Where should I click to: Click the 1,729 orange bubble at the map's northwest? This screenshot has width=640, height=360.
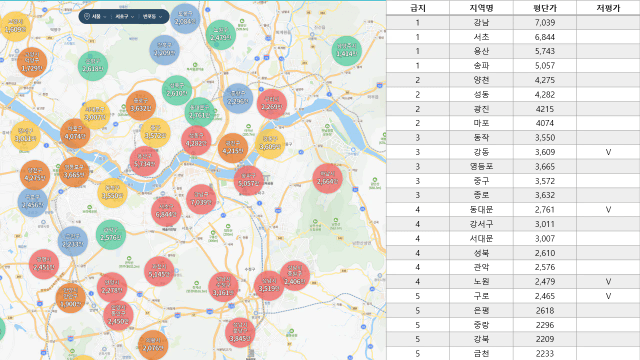[x=32, y=62]
